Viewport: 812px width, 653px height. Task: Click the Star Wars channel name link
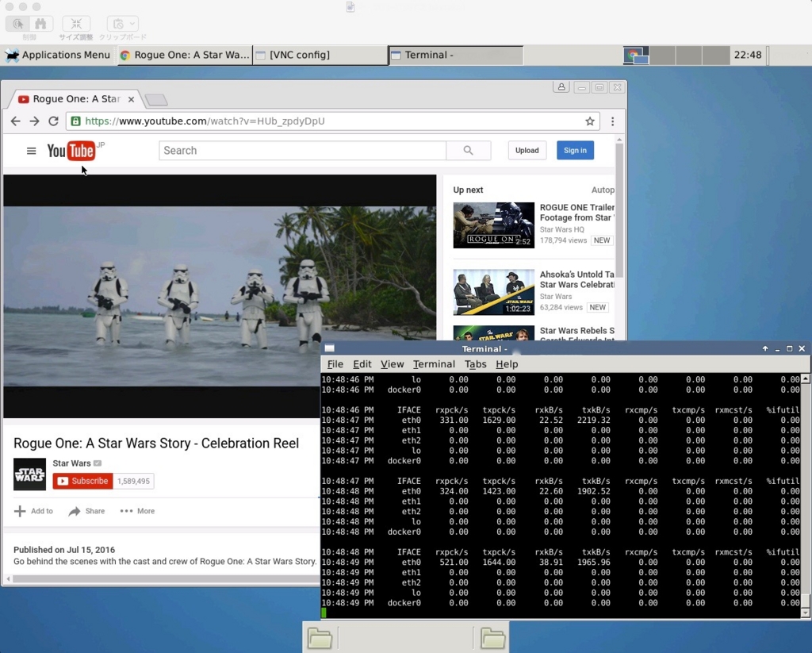coord(71,463)
